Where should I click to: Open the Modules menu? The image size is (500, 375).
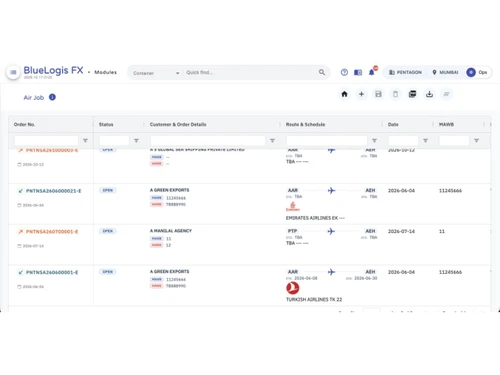point(105,72)
